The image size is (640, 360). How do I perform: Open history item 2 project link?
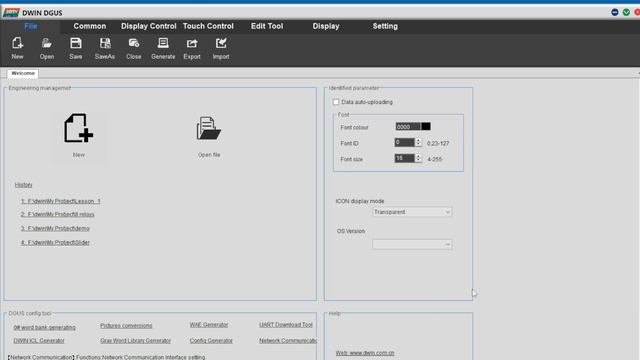click(x=58, y=214)
